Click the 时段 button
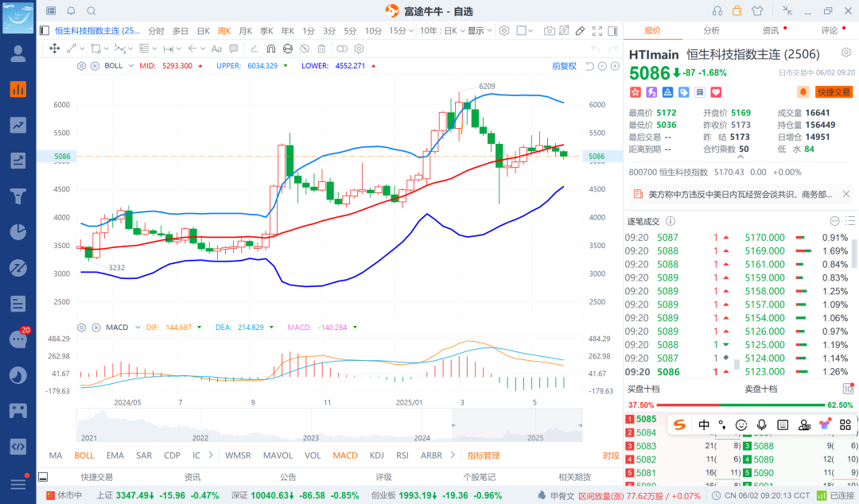The image size is (859, 504). click(611, 456)
